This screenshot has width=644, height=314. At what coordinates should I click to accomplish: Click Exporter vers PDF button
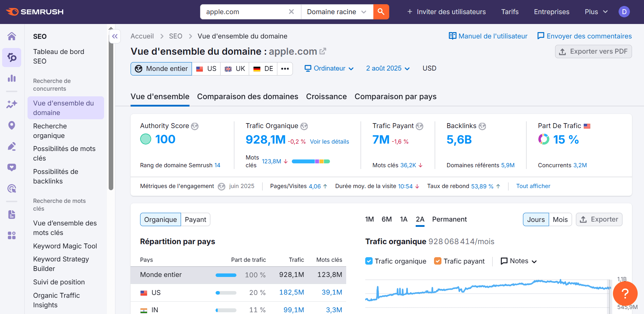(593, 52)
